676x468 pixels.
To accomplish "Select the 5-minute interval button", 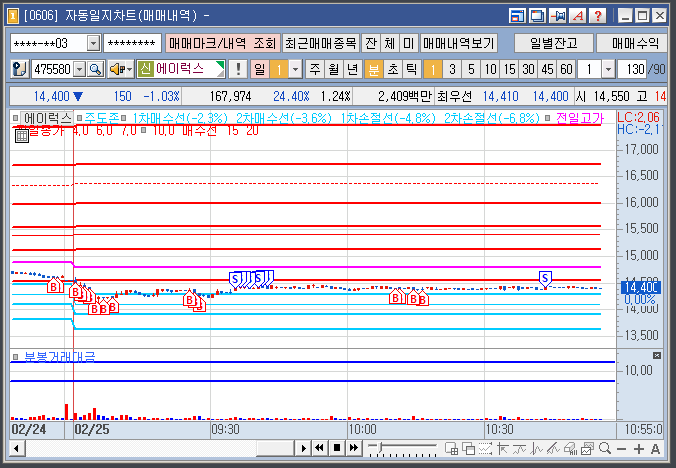I will tap(471, 69).
